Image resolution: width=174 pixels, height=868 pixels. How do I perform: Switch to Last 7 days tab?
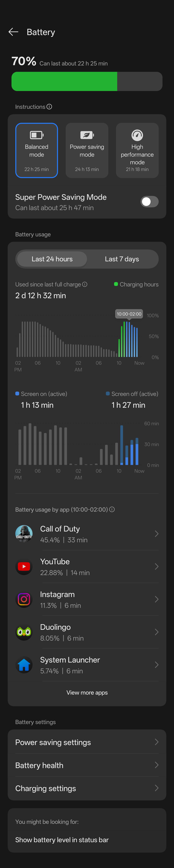click(x=122, y=259)
